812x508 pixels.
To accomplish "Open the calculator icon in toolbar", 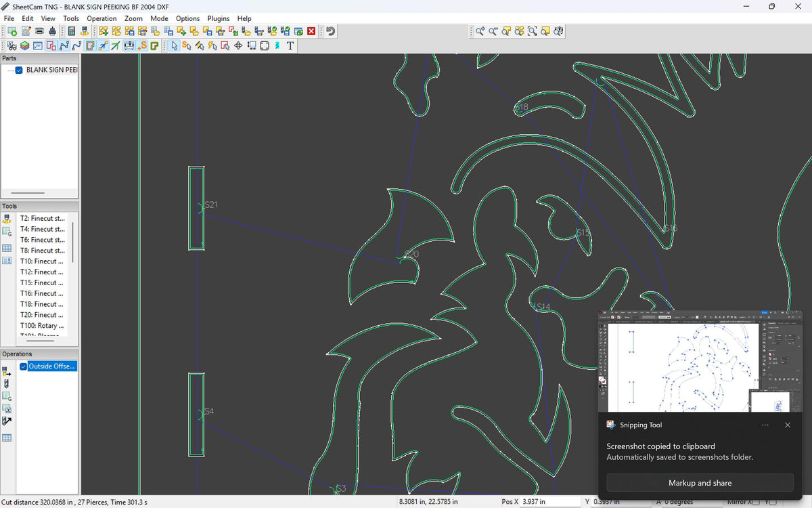I will 71,31.
